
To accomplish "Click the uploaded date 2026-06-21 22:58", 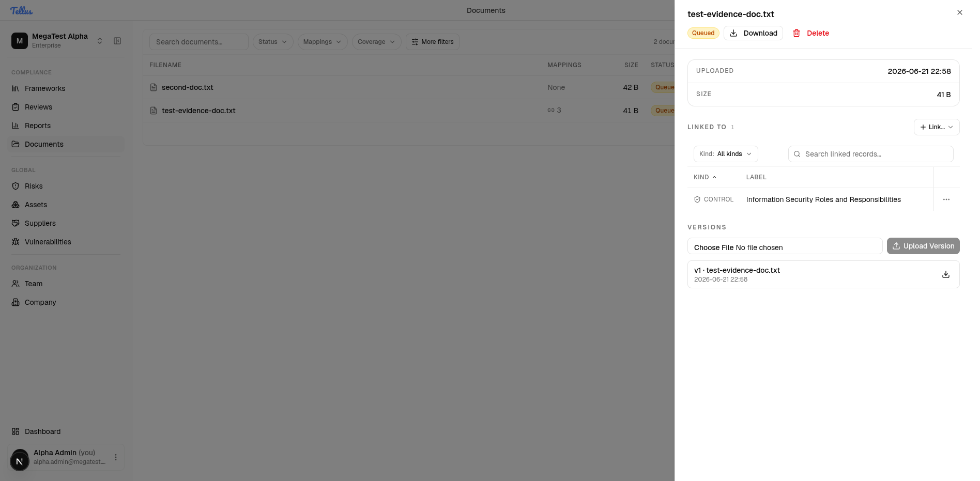I will 920,71.
